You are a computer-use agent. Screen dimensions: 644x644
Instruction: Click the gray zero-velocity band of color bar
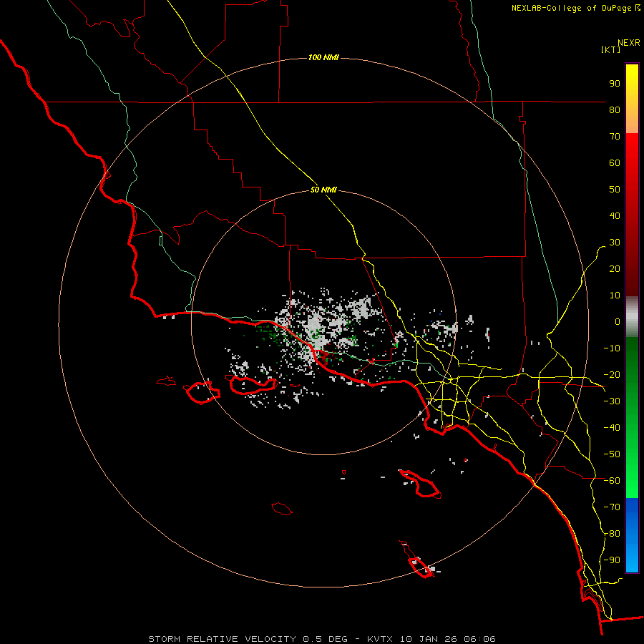(x=632, y=317)
